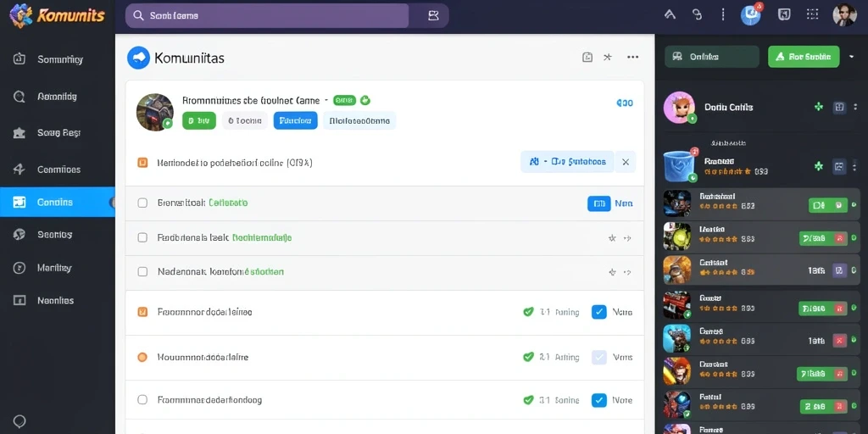Click the green circular icon next to the post title
Viewport: 868px width, 434px height.
point(364,100)
